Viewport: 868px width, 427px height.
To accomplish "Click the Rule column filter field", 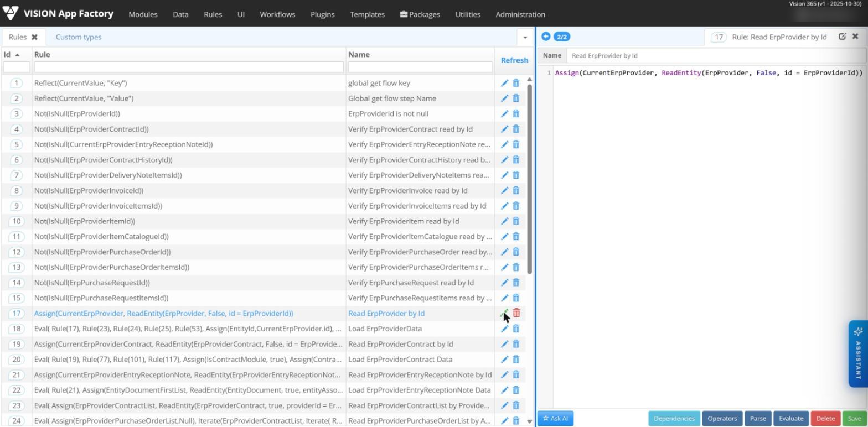I will [189, 67].
